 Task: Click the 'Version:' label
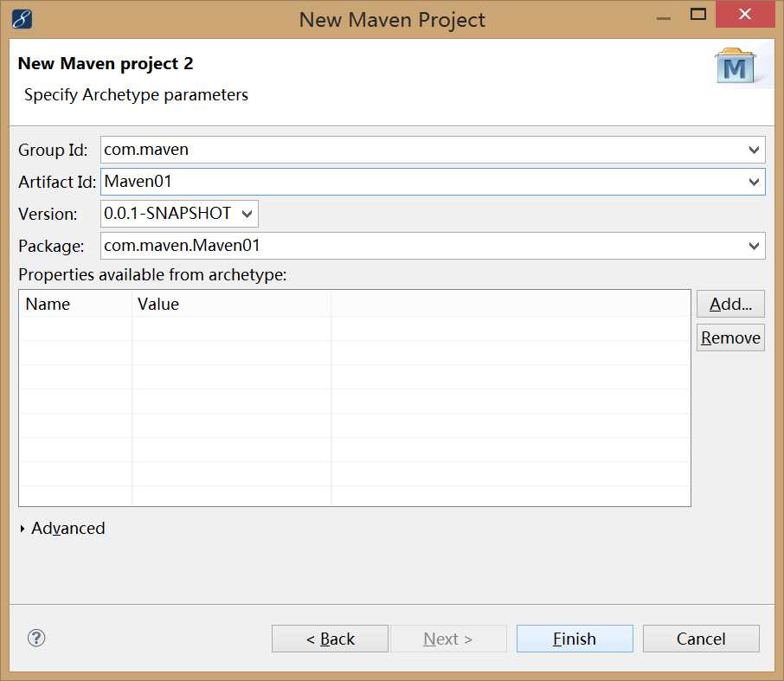pos(48,214)
